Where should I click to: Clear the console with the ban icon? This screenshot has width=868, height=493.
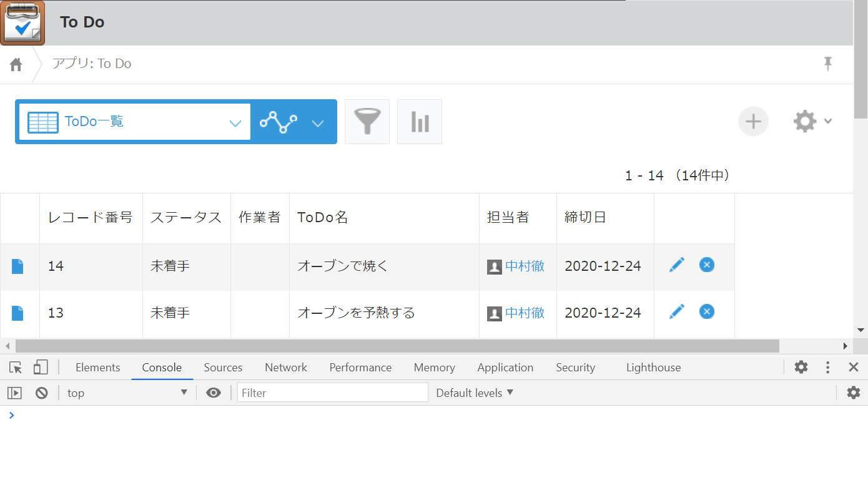(x=41, y=393)
